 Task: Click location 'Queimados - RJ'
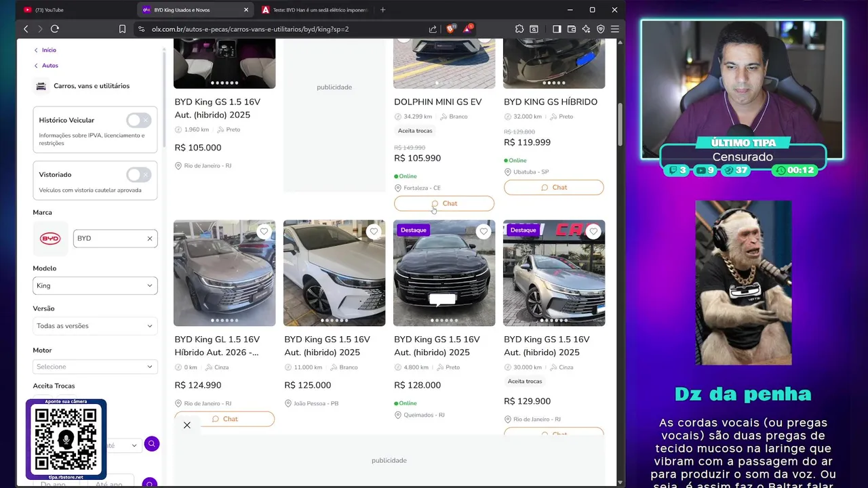[x=424, y=415]
